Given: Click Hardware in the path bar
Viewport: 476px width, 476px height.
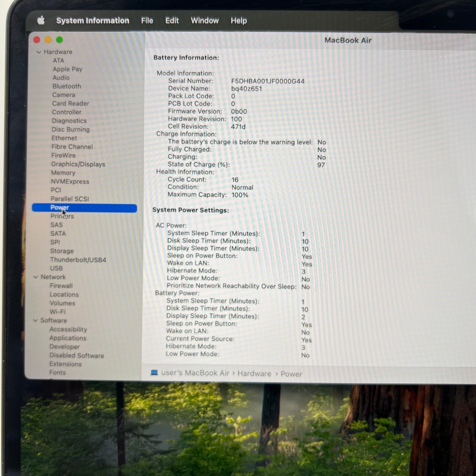Looking at the screenshot, I should click(x=254, y=374).
